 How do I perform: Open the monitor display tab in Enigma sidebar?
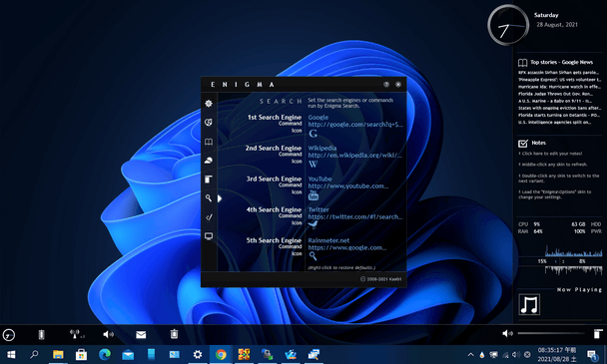click(209, 236)
